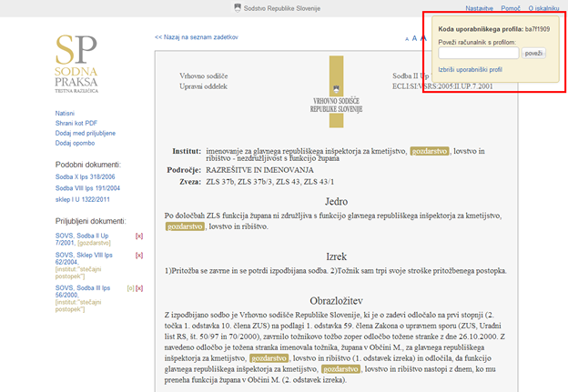Click Dodaj med priljubljene
Viewport: 568px width, 392px height.
(x=86, y=133)
